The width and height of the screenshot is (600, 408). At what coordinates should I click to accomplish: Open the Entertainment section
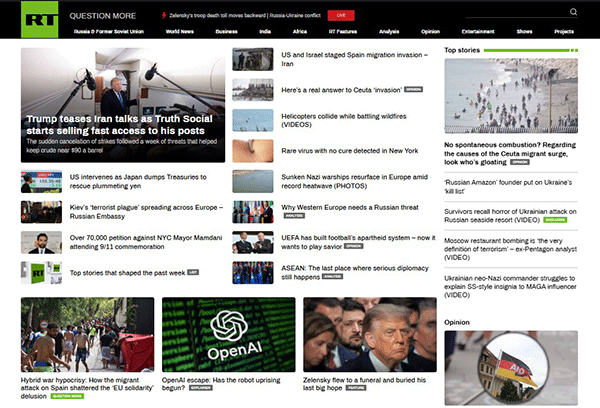478,31
